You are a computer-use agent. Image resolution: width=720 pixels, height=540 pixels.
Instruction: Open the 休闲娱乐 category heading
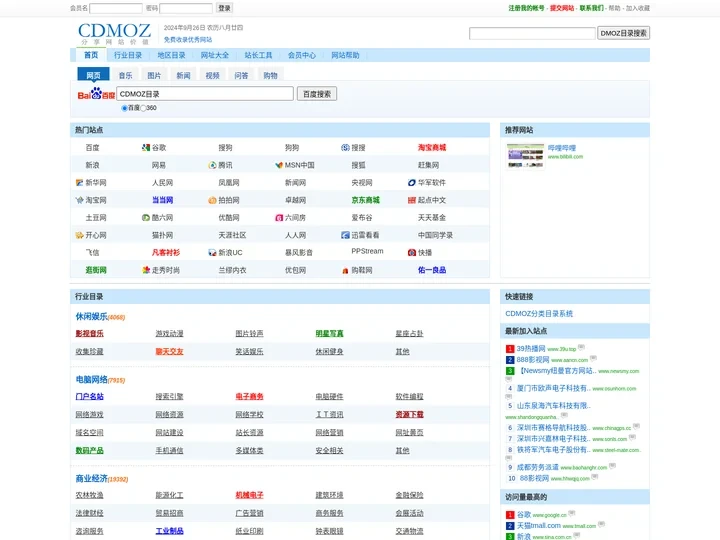click(91, 316)
